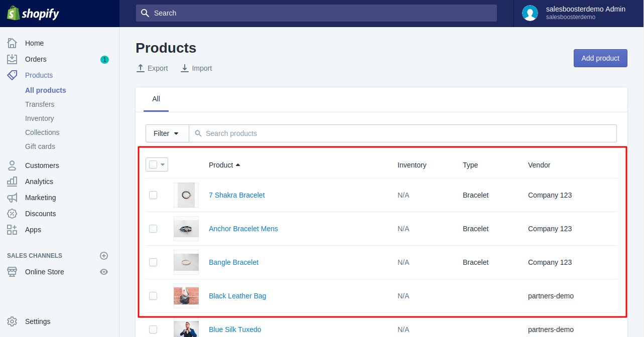View online store via eye icon
This screenshot has height=337, width=644.
click(x=104, y=272)
